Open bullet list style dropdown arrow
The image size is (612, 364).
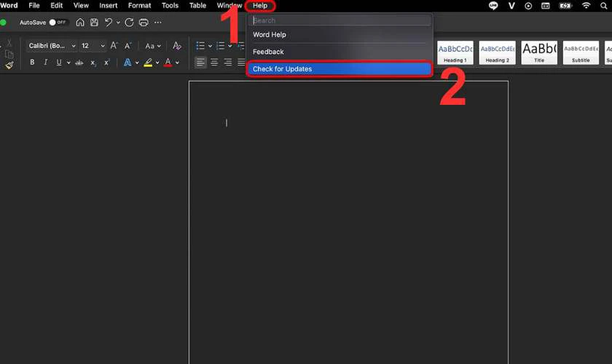tap(210, 46)
